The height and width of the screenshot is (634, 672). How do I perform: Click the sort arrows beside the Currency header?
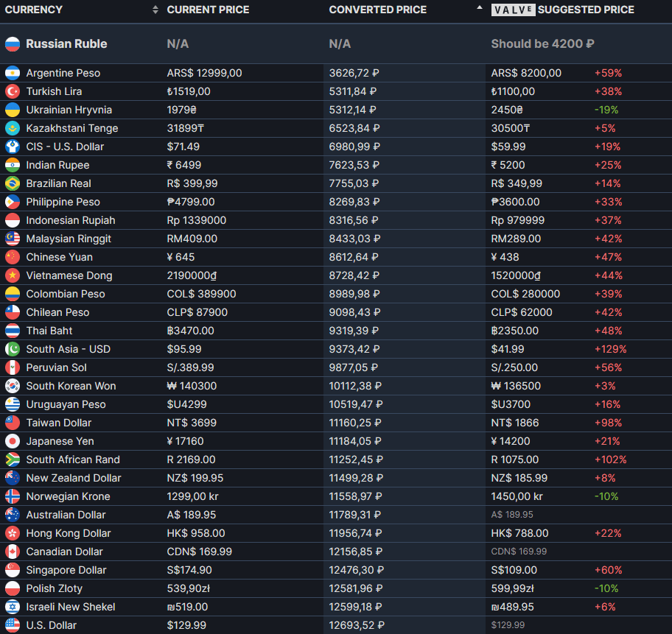pyautogui.click(x=155, y=10)
